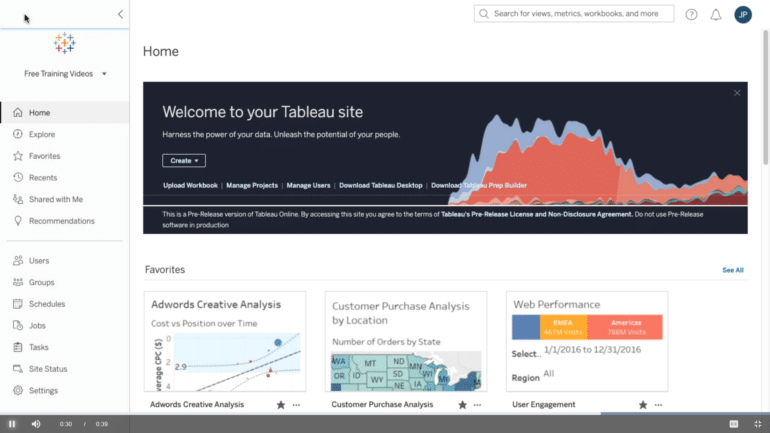Click the User Engagement title text
Screen dimensions: 770x433
[544, 405]
